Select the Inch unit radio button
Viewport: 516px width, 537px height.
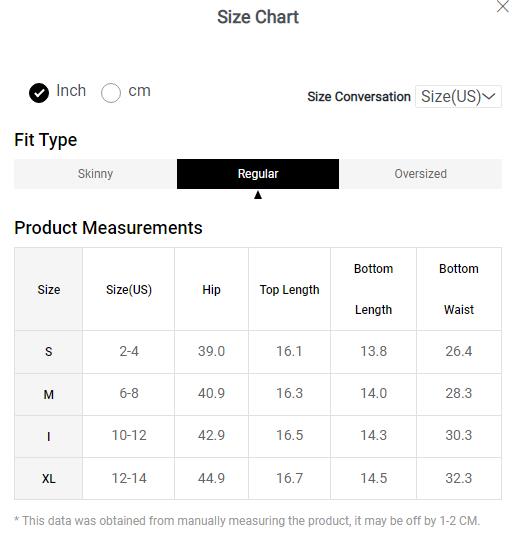coord(39,93)
